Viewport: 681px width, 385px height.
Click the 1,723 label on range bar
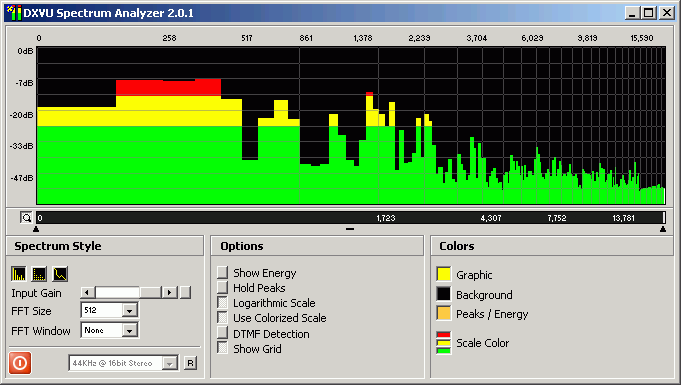point(386,218)
